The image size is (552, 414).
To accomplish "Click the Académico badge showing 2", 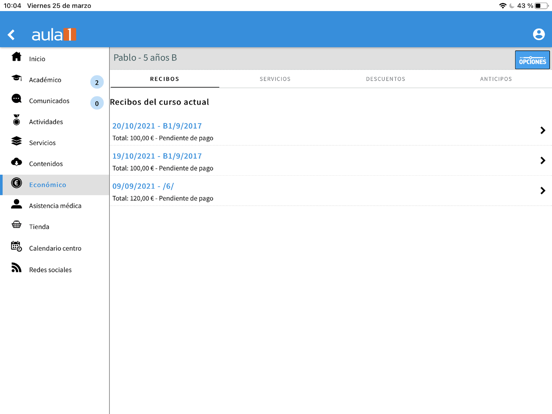I will point(97,82).
